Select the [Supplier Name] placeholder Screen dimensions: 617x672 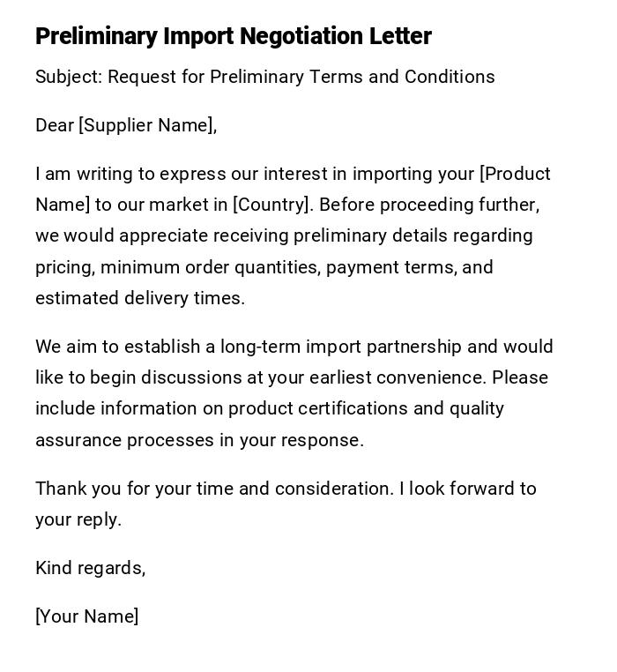tap(147, 125)
